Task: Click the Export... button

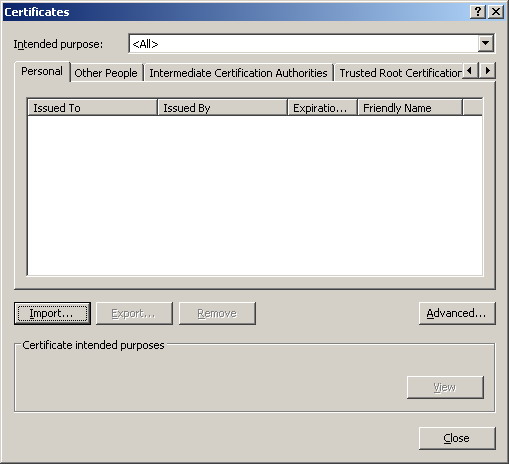Action: (134, 313)
